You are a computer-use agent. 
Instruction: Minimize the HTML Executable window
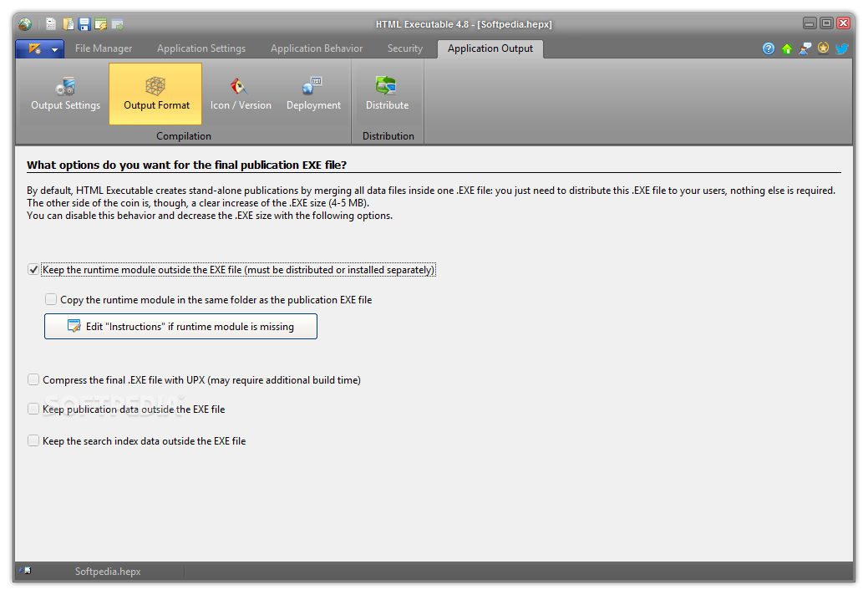[810, 23]
